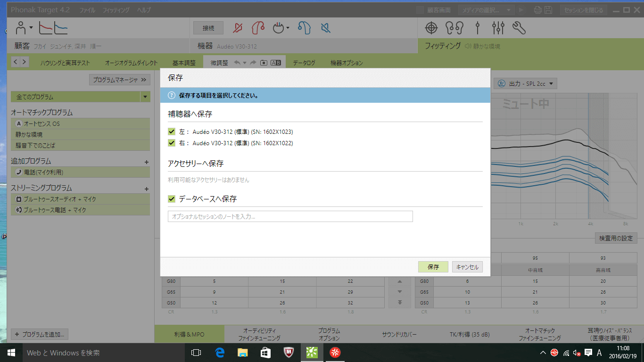This screenshot has width=644, height=362.
Task: Click the pin-shaped fitting icon
Action: point(478,28)
